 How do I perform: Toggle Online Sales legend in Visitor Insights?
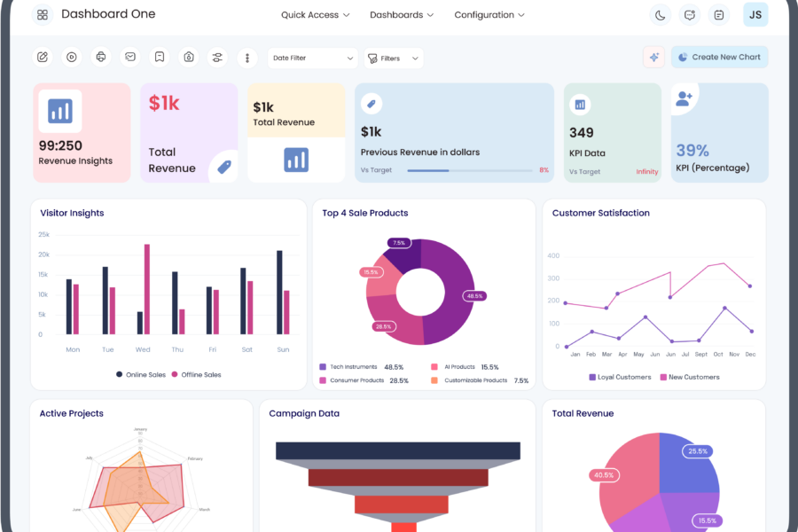[141, 375]
